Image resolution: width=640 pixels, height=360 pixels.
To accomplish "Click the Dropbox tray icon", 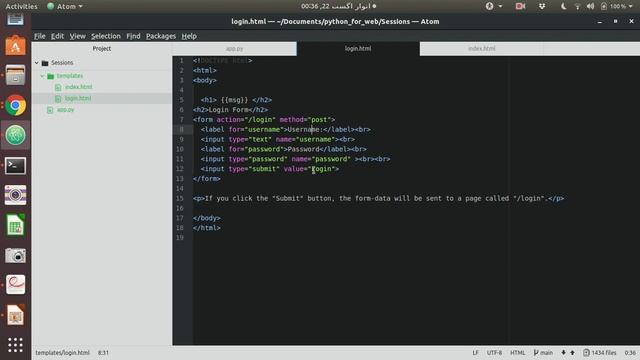I will [542, 6].
